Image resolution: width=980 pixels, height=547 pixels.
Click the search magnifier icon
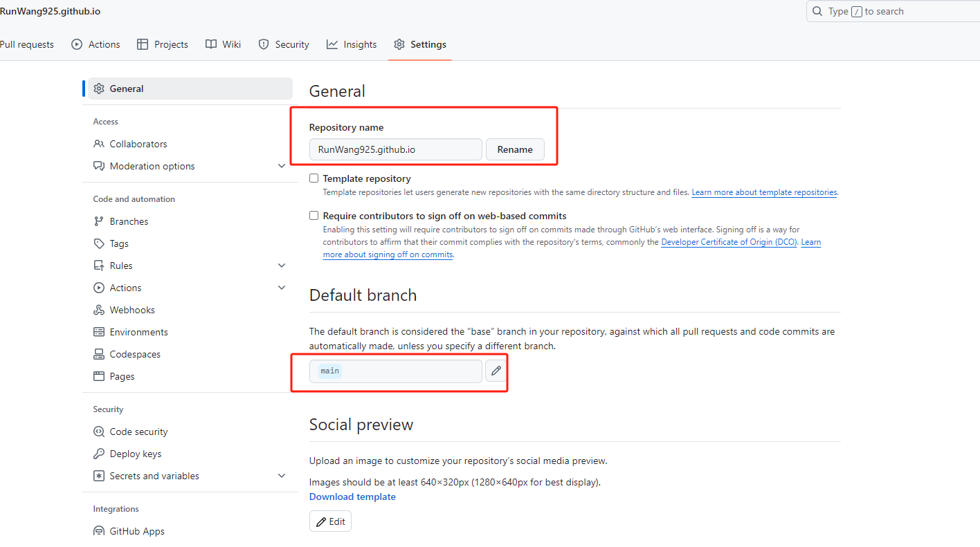coord(817,11)
